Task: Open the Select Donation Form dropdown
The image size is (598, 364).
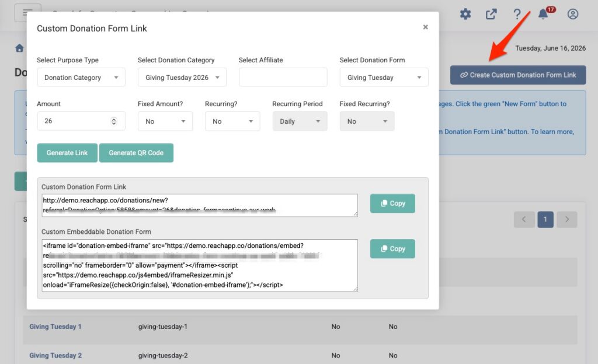Action: 384,78
